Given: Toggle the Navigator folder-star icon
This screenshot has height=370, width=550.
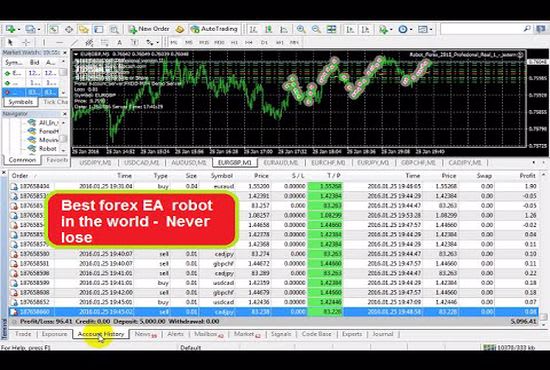Looking at the screenshot, I should [83, 29].
